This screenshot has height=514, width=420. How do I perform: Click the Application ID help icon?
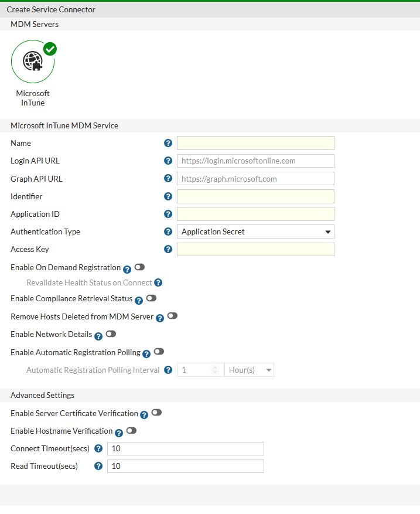168,214
